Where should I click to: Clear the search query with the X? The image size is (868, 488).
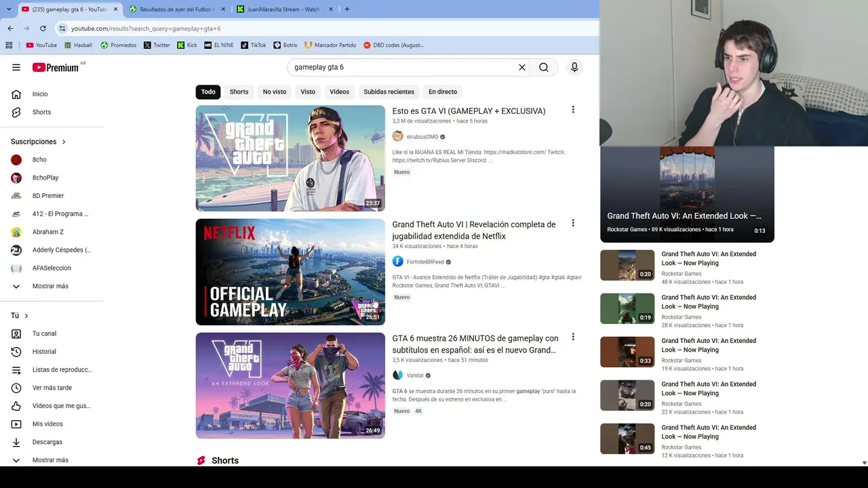[522, 67]
